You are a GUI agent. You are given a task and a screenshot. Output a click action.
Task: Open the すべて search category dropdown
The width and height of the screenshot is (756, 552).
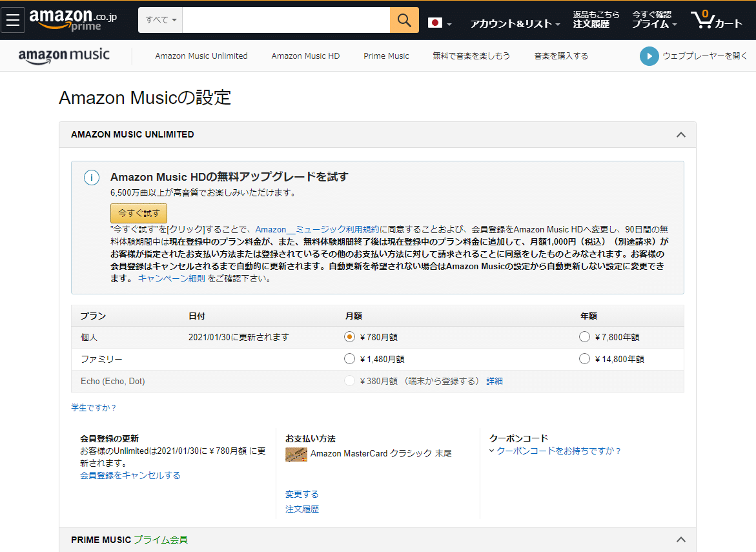pos(161,20)
